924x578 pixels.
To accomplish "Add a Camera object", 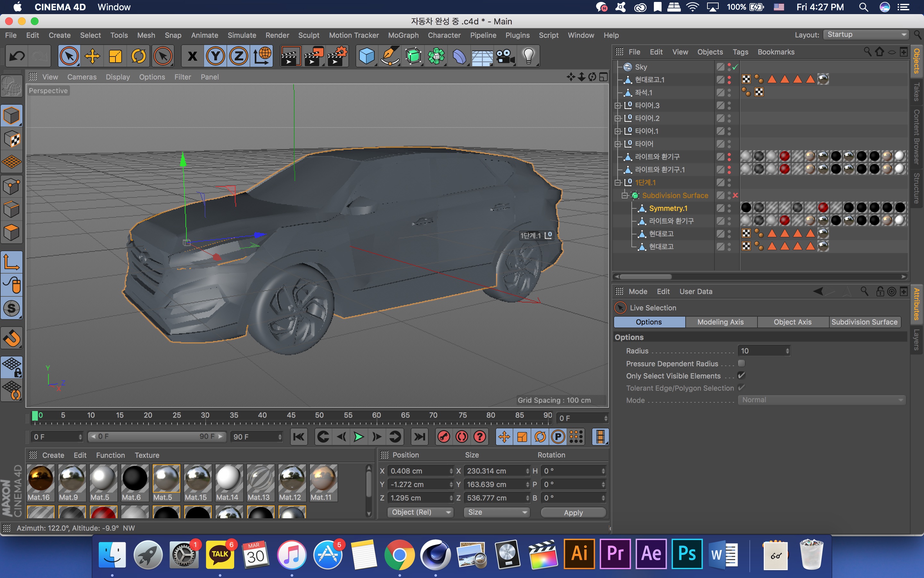I will pyautogui.click(x=506, y=56).
